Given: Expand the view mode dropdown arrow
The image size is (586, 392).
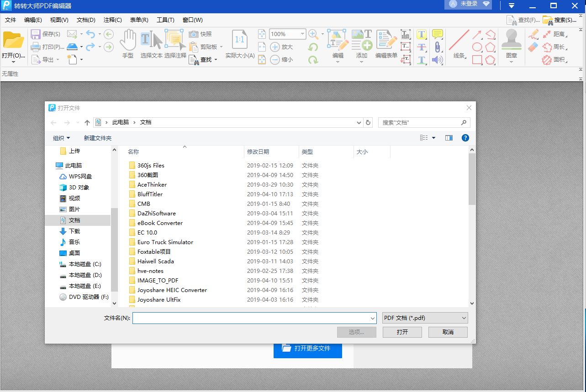Looking at the screenshot, I should point(434,138).
